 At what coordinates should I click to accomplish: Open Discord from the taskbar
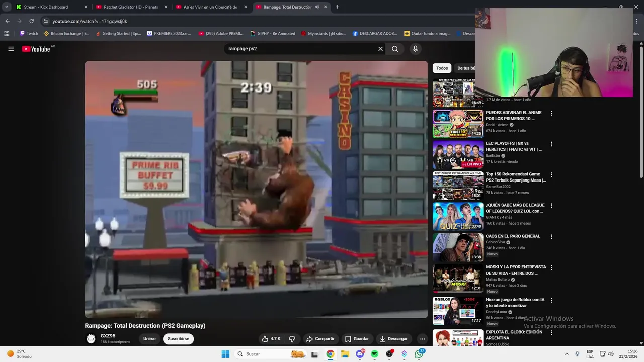point(360,354)
